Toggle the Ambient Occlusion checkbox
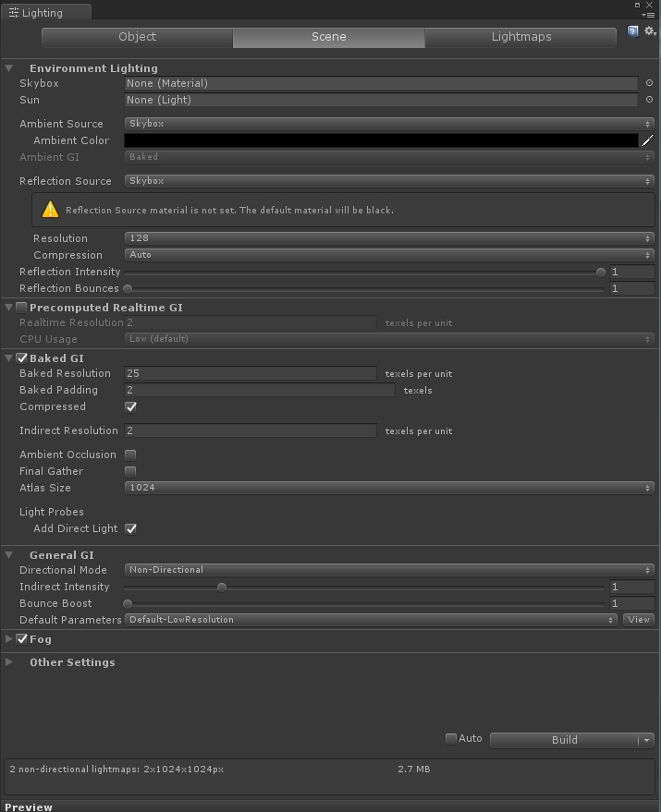The height and width of the screenshot is (812, 661). pyautogui.click(x=130, y=454)
